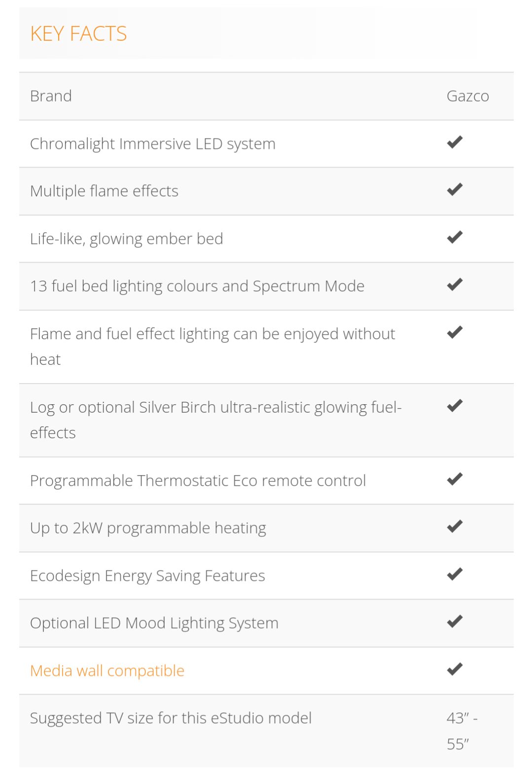Click checkmark for Chromalight Immersive LED system
The image size is (532, 775).
[455, 142]
